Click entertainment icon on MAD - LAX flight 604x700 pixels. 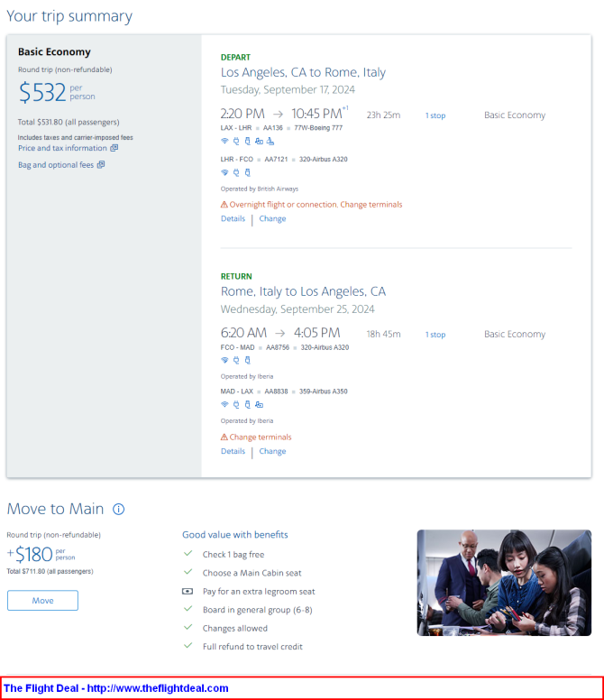tap(259, 404)
